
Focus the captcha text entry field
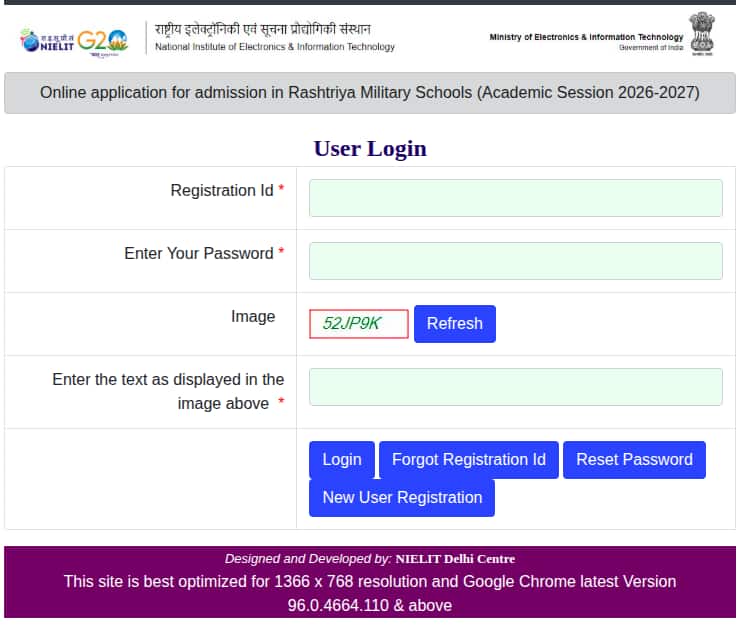(x=515, y=387)
